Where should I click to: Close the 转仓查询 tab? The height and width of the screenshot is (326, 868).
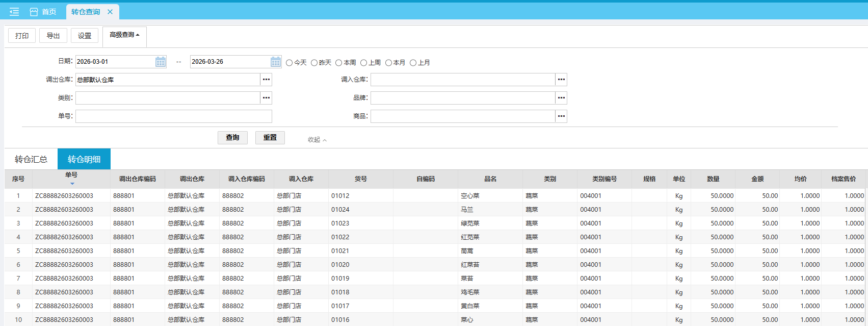pos(110,12)
